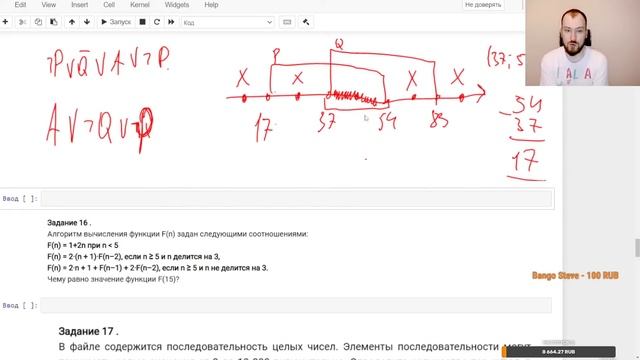
Task: Copy the selected cells
Action: tap(38, 22)
